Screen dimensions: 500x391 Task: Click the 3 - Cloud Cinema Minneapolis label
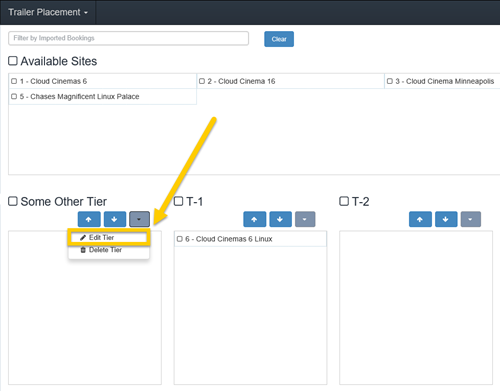click(445, 81)
